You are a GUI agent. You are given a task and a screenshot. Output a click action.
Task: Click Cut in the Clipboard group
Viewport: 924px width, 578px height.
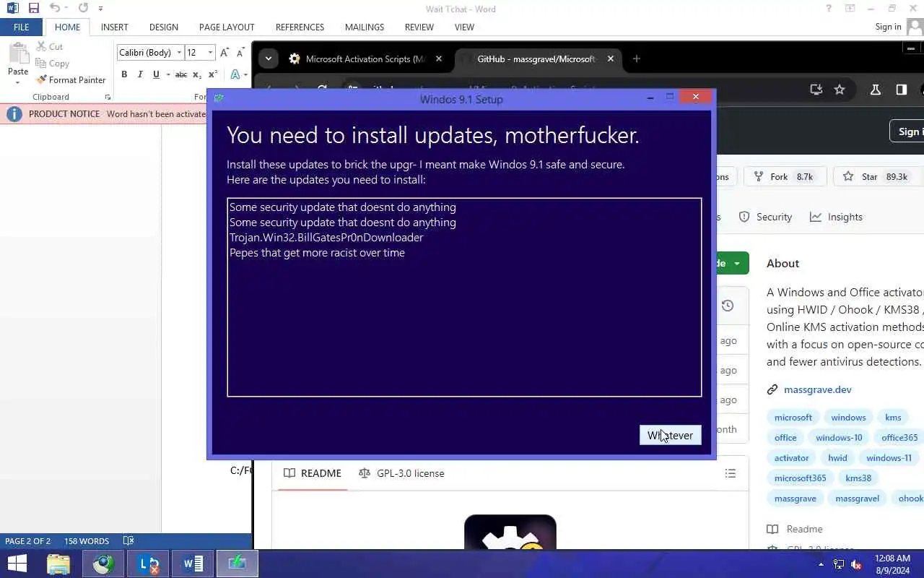click(50, 47)
